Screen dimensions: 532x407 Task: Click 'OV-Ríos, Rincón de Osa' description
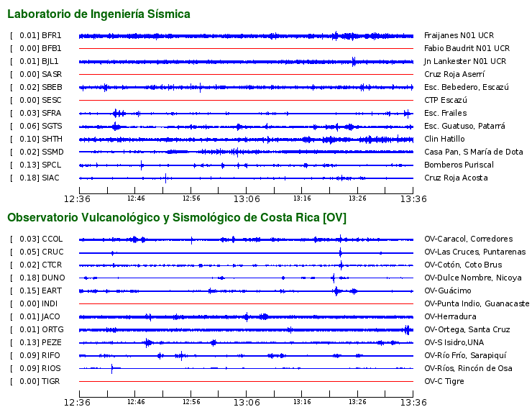click(468, 368)
